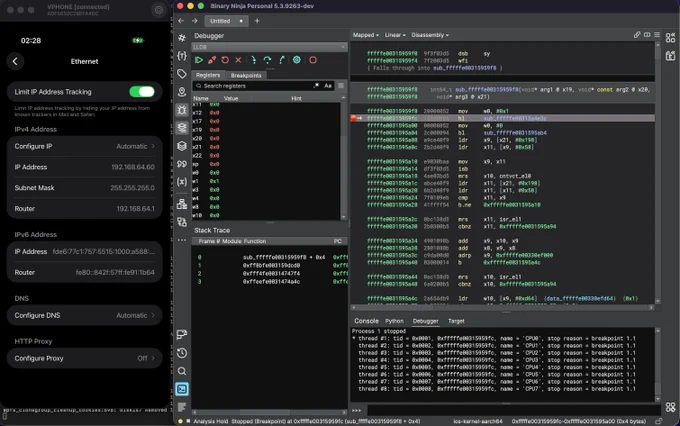Click the disassembly horizontal scrollbar

[502, 307]
